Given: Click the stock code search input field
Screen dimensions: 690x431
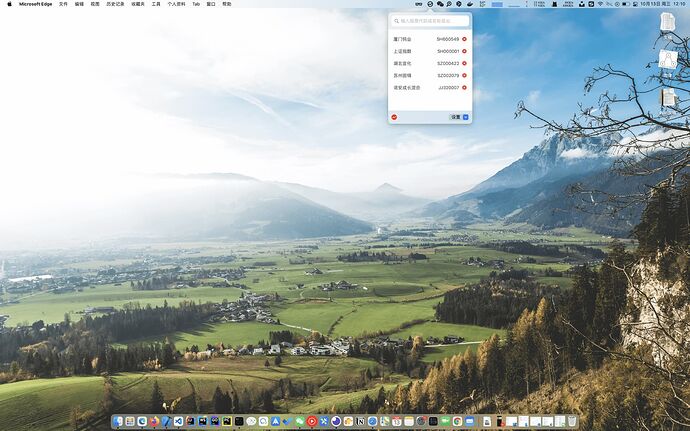Looking at the screenshot, I should point(430,21).
